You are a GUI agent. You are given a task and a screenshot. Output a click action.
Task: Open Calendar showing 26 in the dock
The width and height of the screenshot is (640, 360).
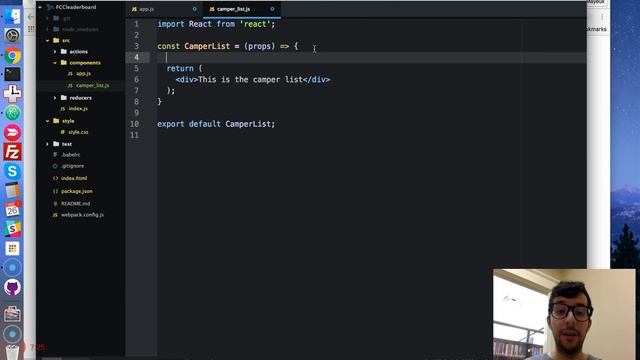(x=12, y=210)
